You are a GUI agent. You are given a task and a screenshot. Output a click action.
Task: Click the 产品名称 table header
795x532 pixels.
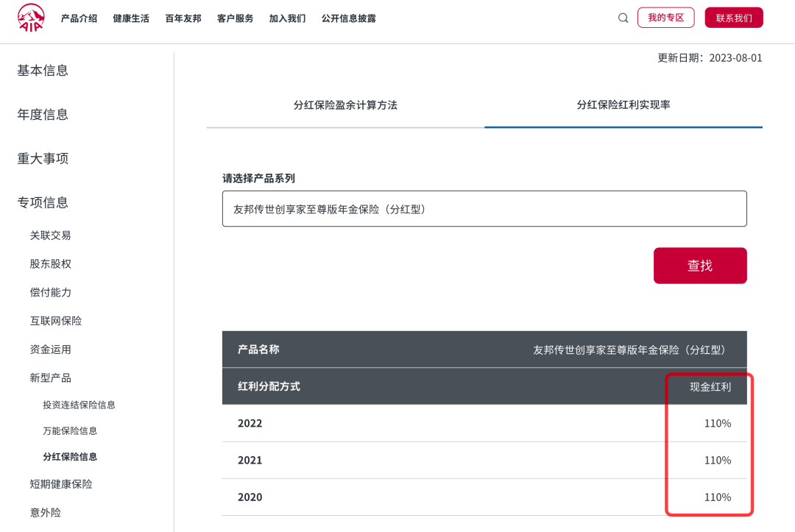(x=258, y=350)
